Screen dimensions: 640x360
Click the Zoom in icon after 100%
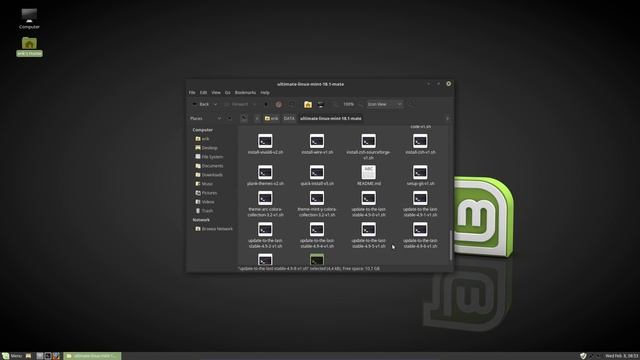(x=361, y=104)
